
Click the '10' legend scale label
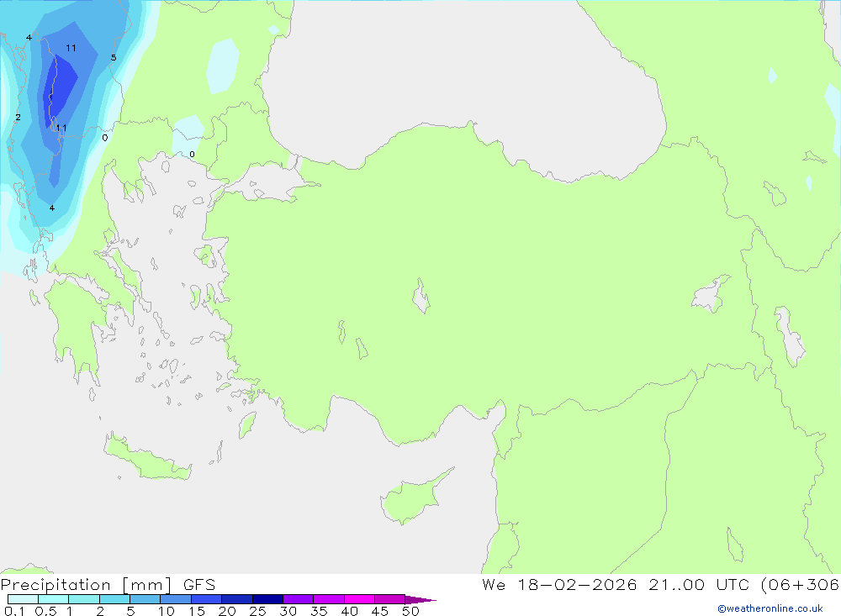coord(167,611)
